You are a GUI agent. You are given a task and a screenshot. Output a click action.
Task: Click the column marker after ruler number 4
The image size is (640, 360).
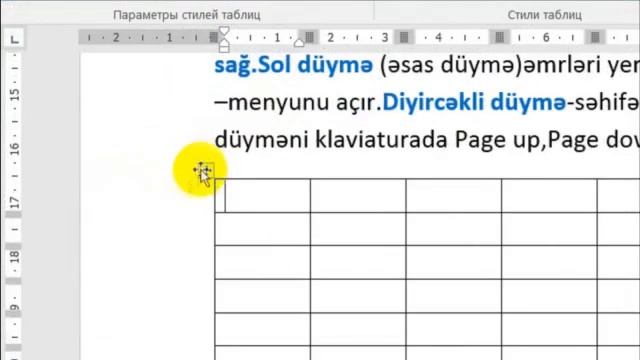click(x=500, y=38)
